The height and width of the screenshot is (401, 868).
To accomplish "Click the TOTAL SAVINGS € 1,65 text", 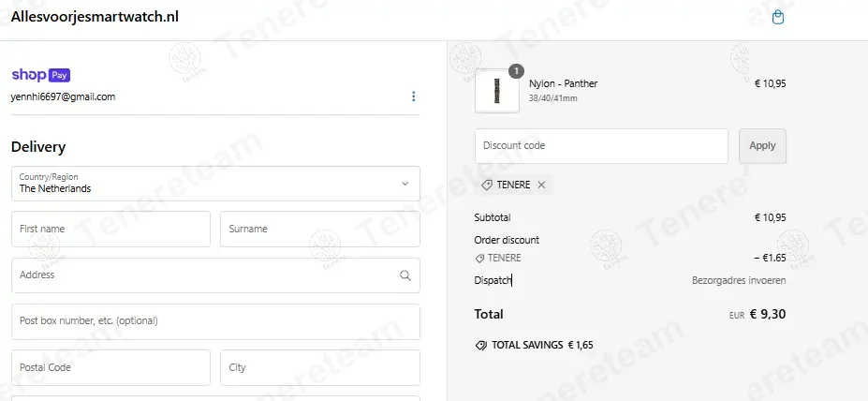I will (x=542, y=345).
